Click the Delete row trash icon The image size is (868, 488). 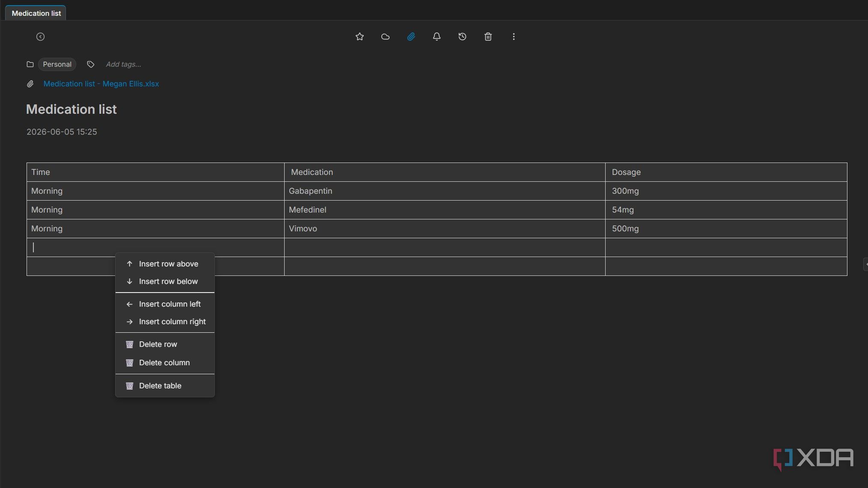click(x=129, y=344)
